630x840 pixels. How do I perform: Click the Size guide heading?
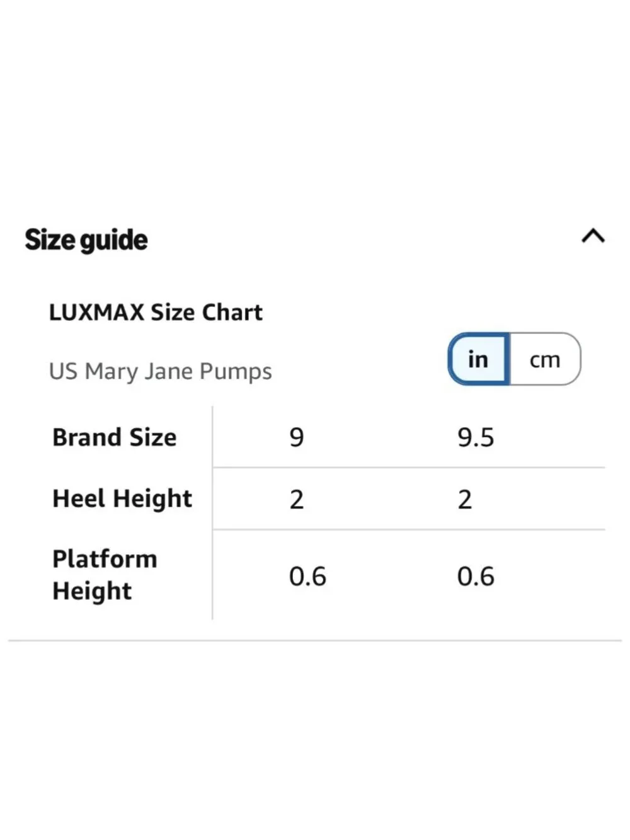pyautogui.click(x=86, y=240)
